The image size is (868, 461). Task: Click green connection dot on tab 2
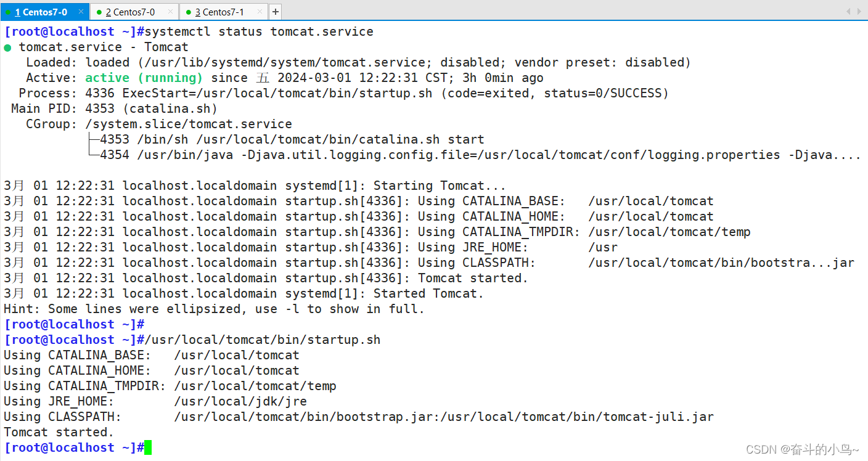coord(99,12)
